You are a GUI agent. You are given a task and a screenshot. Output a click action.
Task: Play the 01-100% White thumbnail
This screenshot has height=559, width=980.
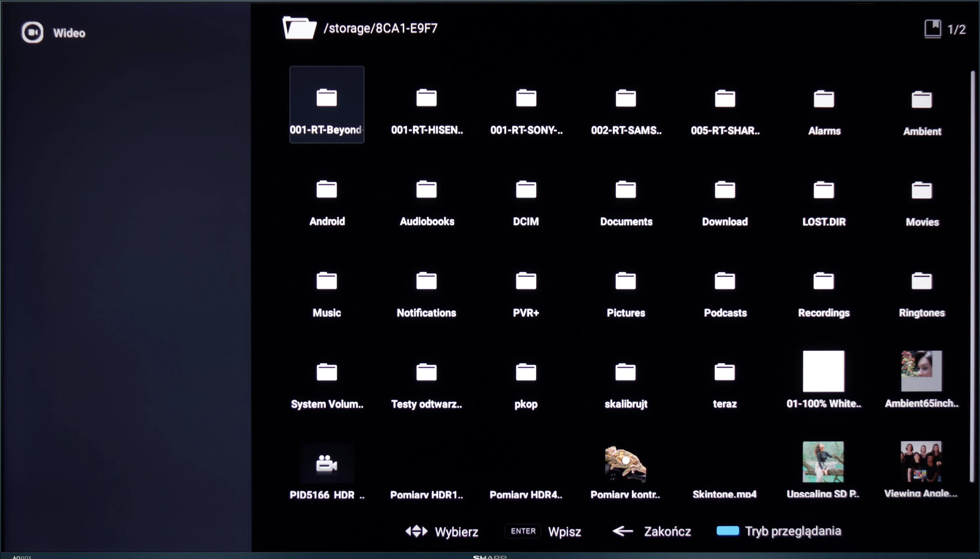824,371
